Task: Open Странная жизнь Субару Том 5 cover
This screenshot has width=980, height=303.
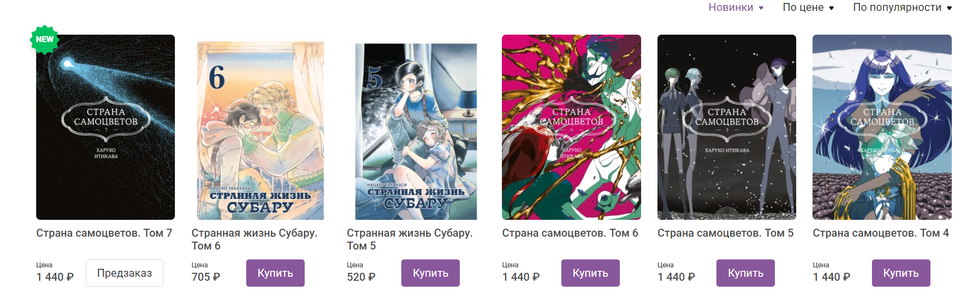Action: point(416,131)
